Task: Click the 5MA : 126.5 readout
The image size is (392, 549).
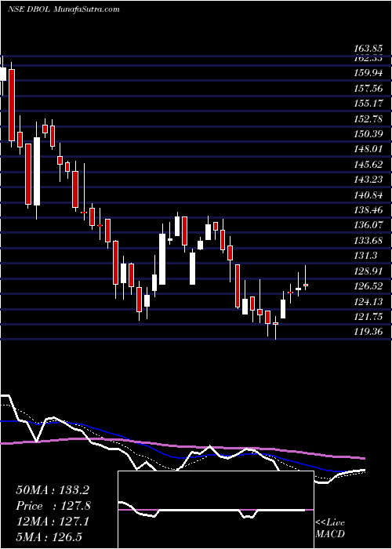Action: tap(49, 537)
